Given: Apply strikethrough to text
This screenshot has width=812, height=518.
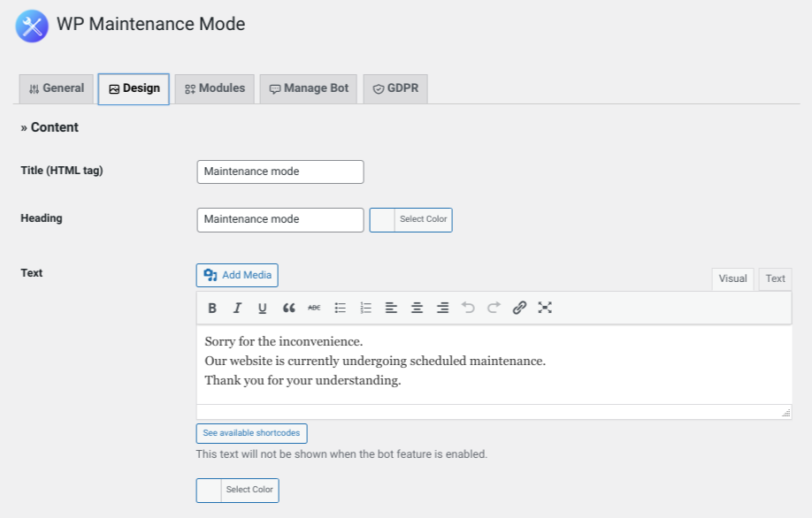Looking at the screenshot, I should pyautogui.click(x=314, y=308).
